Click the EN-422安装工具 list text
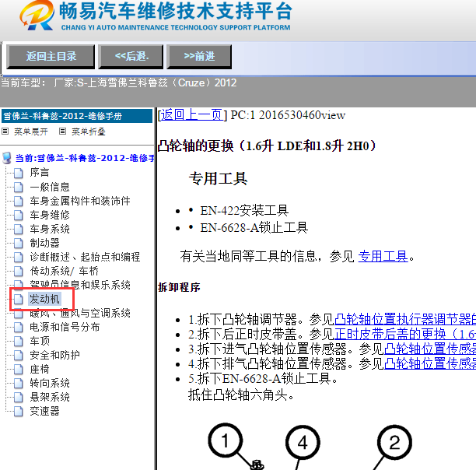Image resolution: width=476 pixels, height=470 pixels. click(x=244, y=210)
